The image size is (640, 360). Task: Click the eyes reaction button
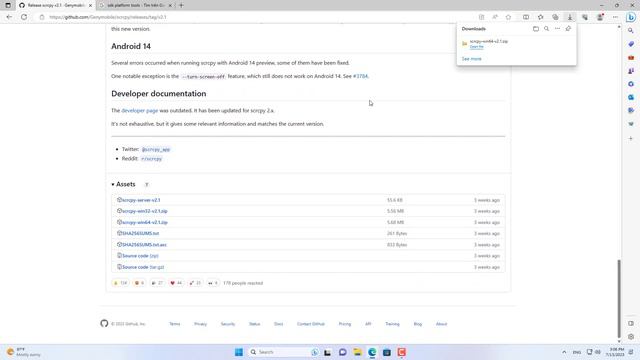[213, 283]
